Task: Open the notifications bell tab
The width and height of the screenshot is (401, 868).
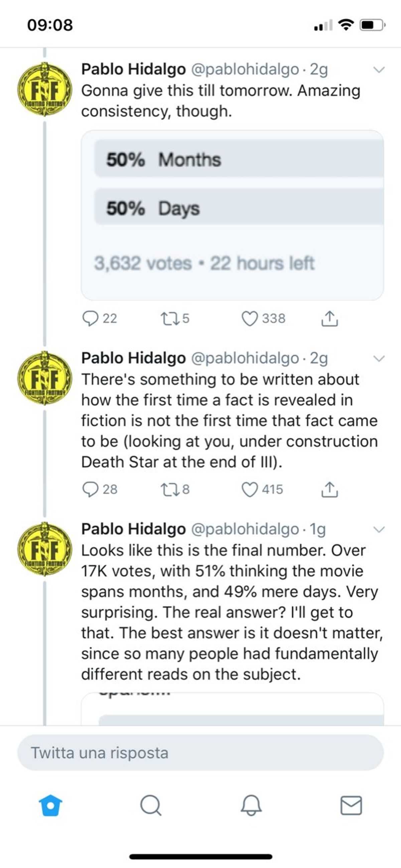Action: (251, 805)
